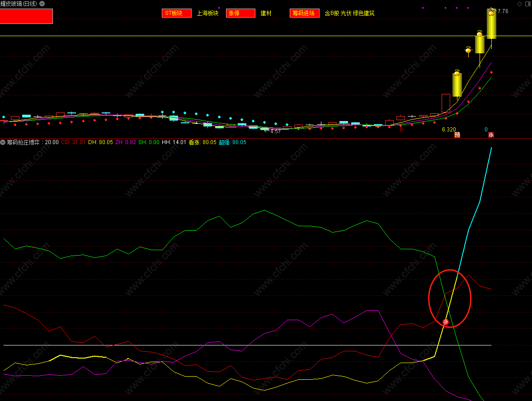Screen dimensions: 532x401
Task: Click the 6.320 yellow value label
Action: pyautogui.click(x=449, y=130)
